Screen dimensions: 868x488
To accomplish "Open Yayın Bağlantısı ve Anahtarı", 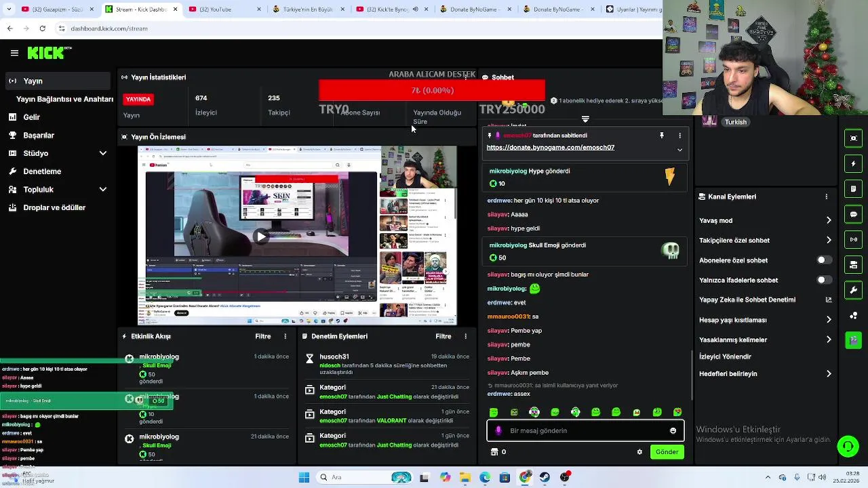I will pos(64,99).
